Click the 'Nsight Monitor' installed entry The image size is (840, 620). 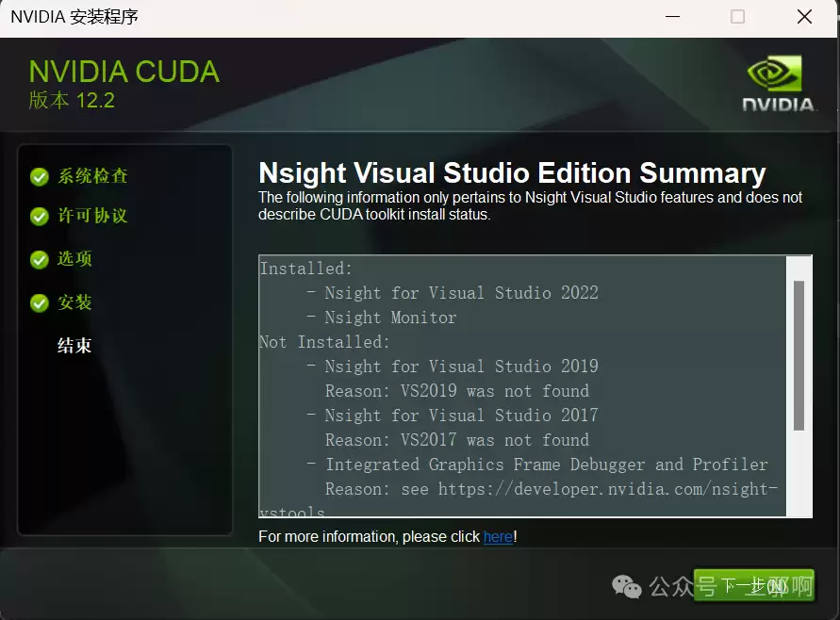[390, 318]
